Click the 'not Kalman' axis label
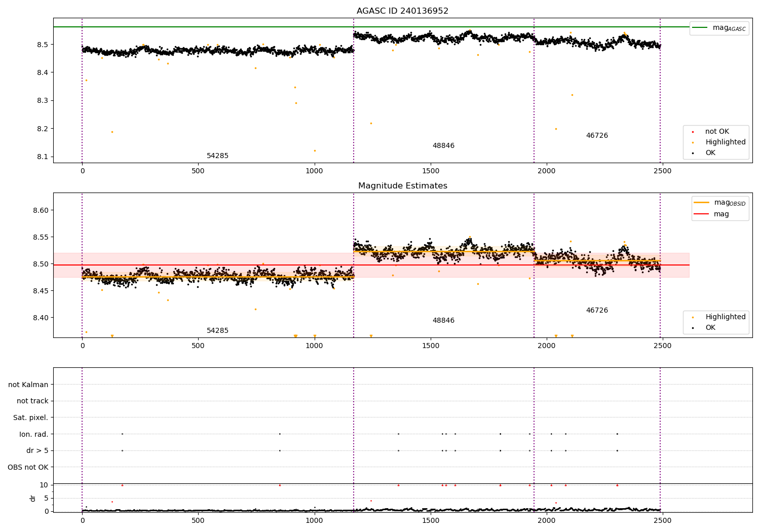This screenshot has width=760, height=532. (x=28, y=385)
